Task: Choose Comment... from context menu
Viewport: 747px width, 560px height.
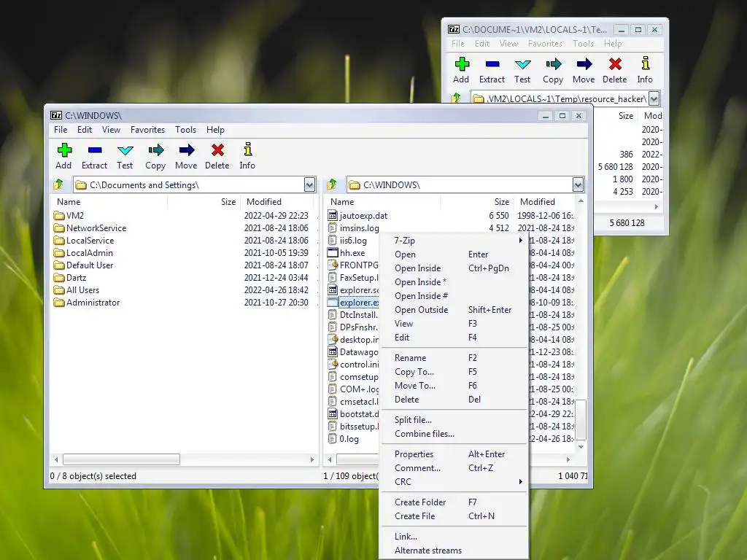Action: pyautogui.click(x=417, y=467)
